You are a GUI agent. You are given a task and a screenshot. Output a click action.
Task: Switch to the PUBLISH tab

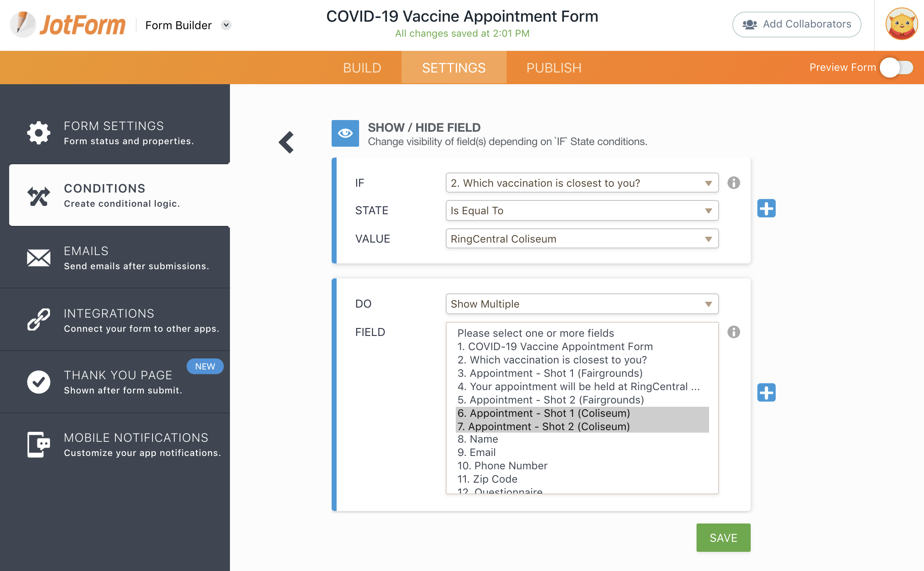(x=554, y=68)
